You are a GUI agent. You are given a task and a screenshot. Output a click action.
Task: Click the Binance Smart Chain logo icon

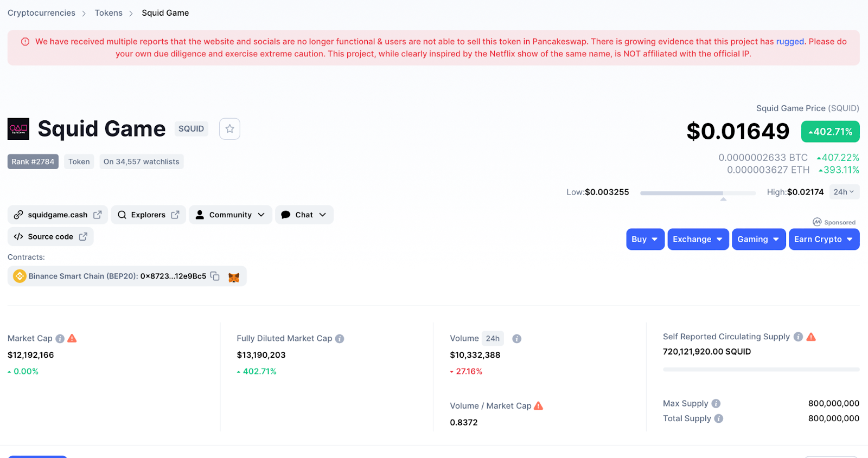[20, 276]
